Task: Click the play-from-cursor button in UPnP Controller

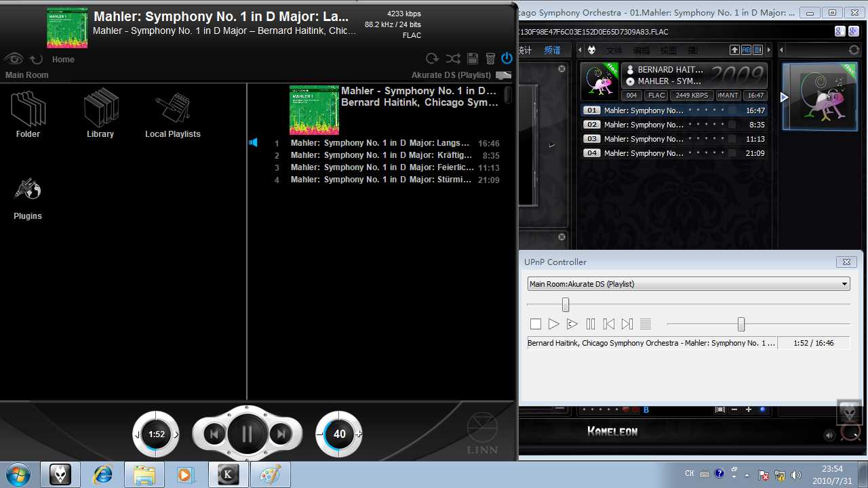Action: tap(572, 325)
